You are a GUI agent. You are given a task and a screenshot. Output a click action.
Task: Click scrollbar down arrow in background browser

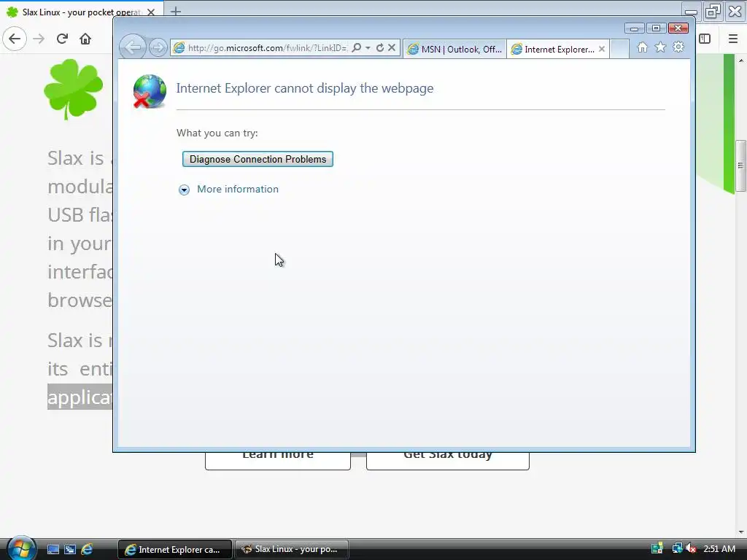tap(741, 532)
